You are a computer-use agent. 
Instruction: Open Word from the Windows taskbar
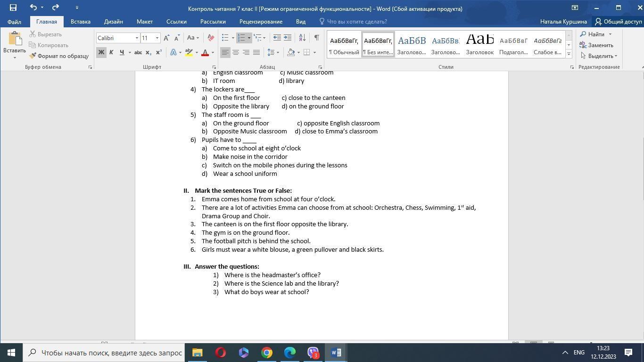click(336, 353)
